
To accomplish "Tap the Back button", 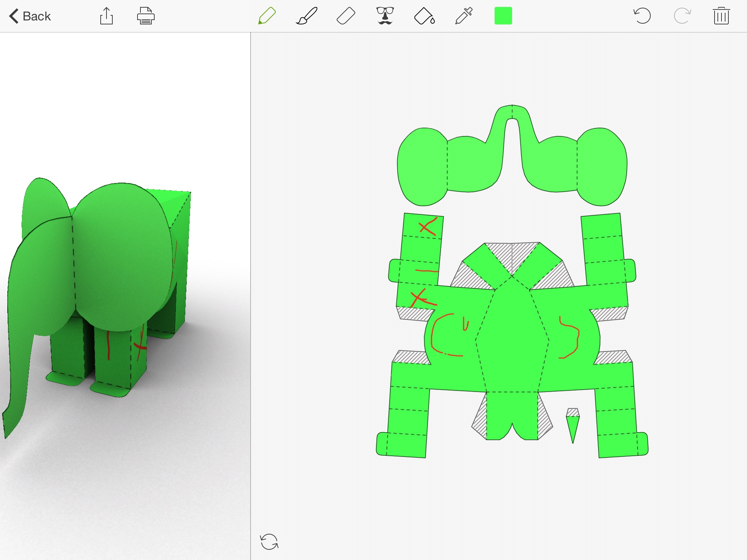I will pyautogui.click(x=30, y=16).
